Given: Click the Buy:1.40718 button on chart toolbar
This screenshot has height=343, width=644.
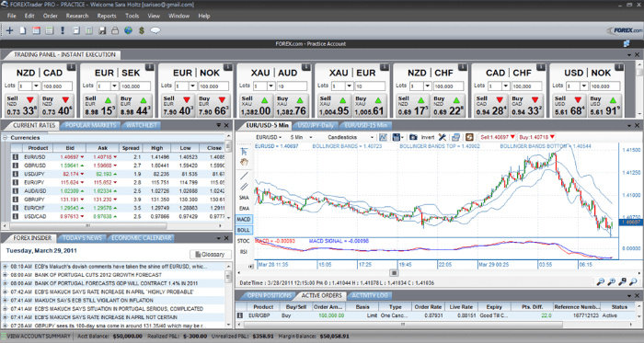Looking at the screenshot, I should [x=536, y=137].
